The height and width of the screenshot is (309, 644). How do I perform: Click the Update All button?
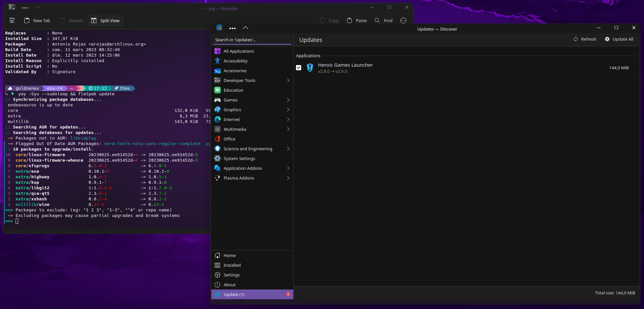[619, 39]
